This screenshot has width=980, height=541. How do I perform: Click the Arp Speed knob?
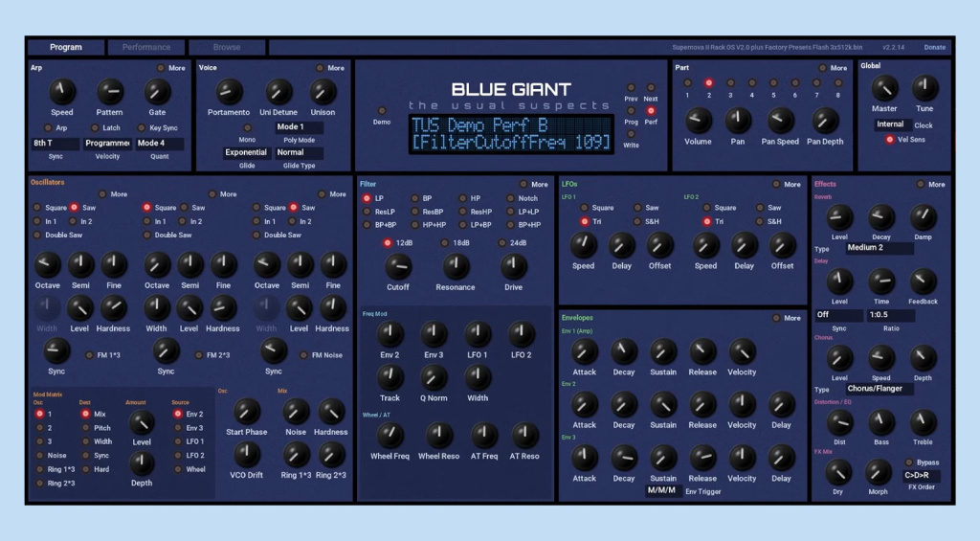click(x=62, y=91)
